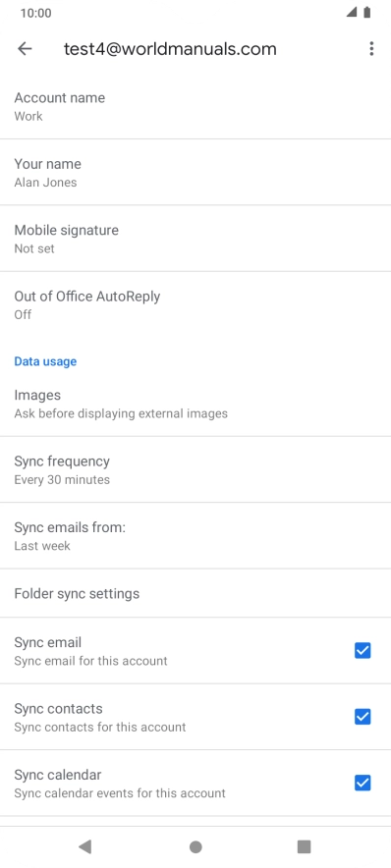Open Folder sync settings

(x=195, y=593)
